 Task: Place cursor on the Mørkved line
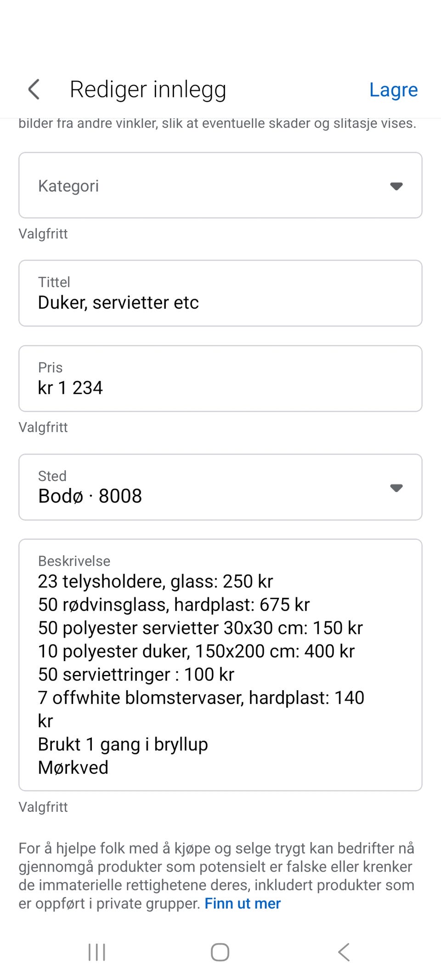(x=73, y=768)
